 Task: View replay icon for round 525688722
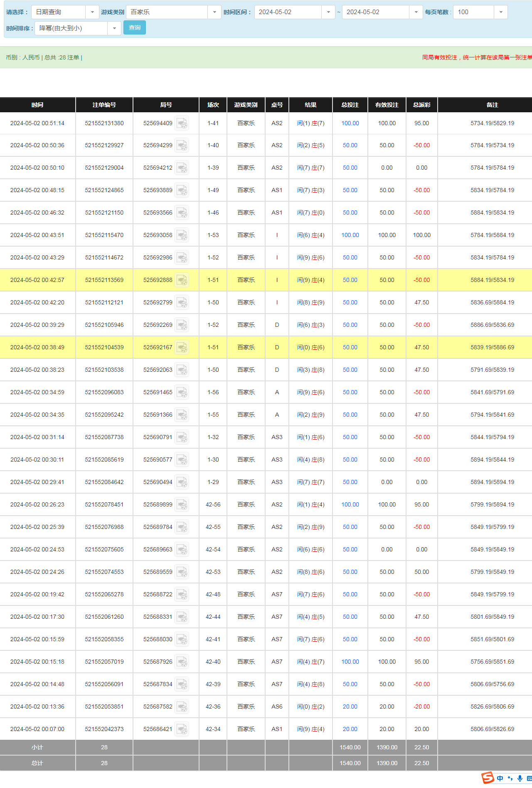pos(182,595)
